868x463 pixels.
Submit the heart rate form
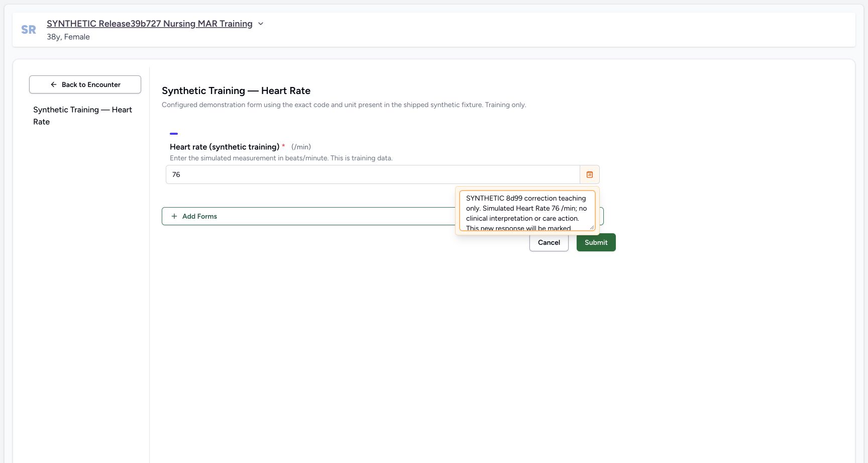coord(596,242)
